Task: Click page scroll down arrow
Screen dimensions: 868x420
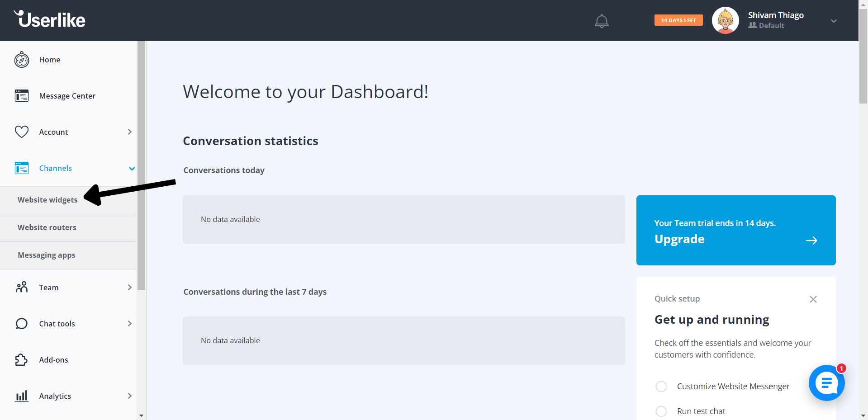Action: pos(863,415)
